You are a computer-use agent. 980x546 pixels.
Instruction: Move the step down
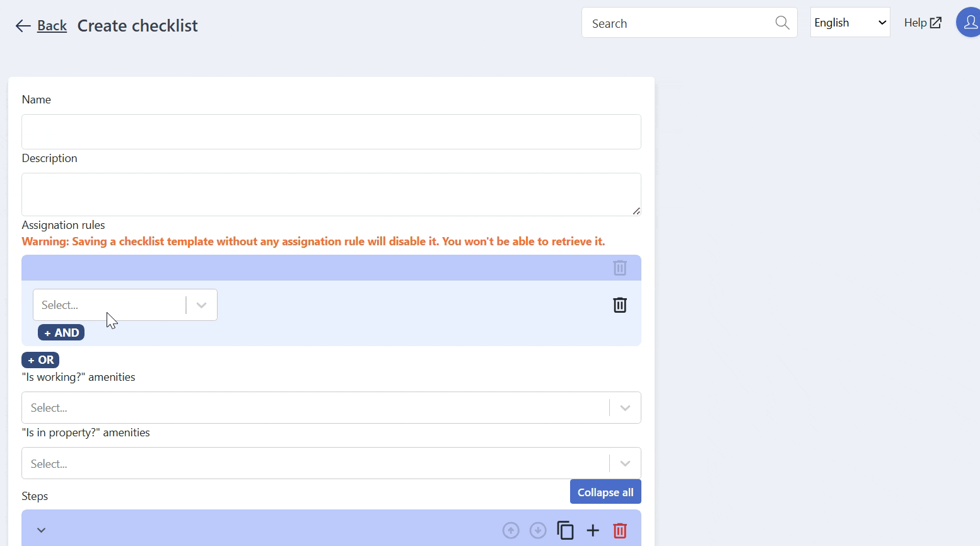coord(538,530)
